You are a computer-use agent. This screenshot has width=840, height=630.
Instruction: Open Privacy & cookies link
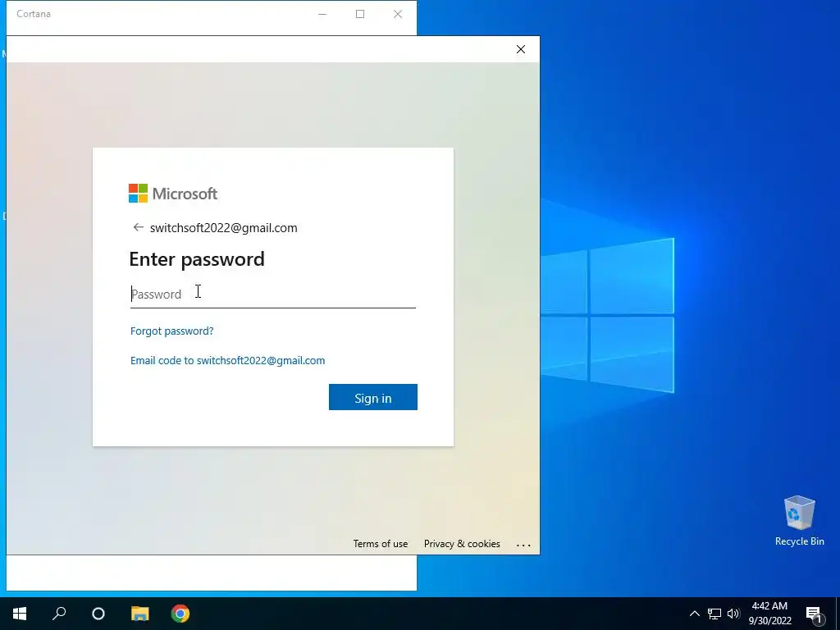click(462, 543)
